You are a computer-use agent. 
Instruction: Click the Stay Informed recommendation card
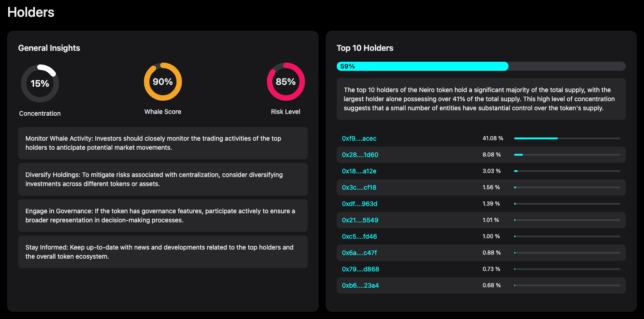(x=162, y=252)
